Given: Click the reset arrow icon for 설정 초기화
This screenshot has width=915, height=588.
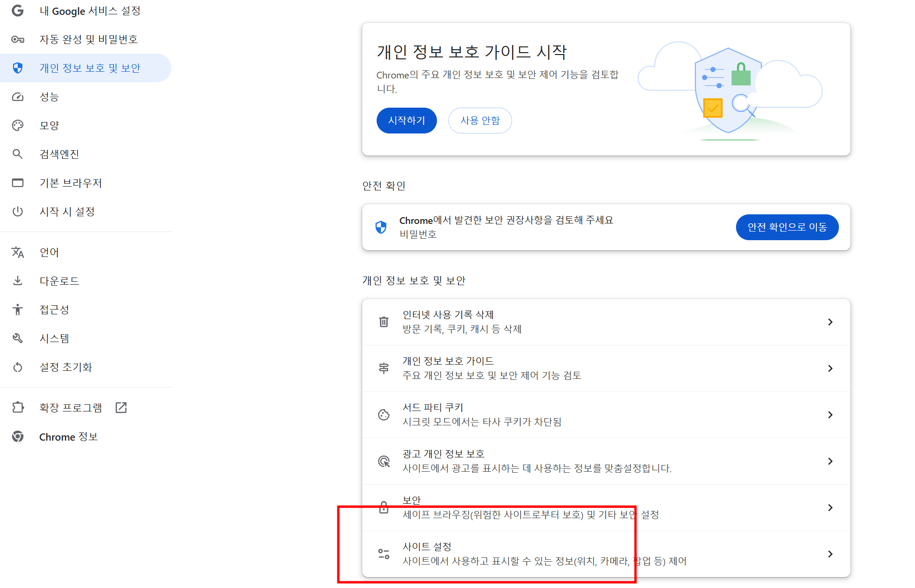Looking at the screenshot, I should pos(18,367).
